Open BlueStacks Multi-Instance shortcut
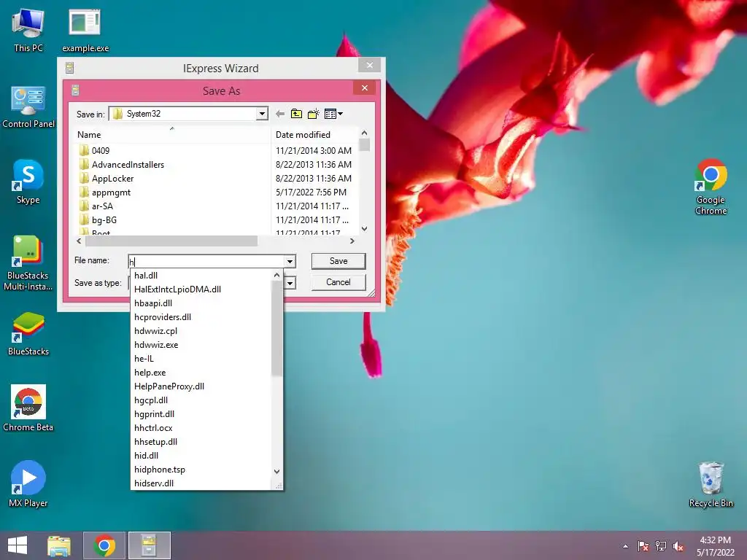Screen dimensions: 747x560 28,262
